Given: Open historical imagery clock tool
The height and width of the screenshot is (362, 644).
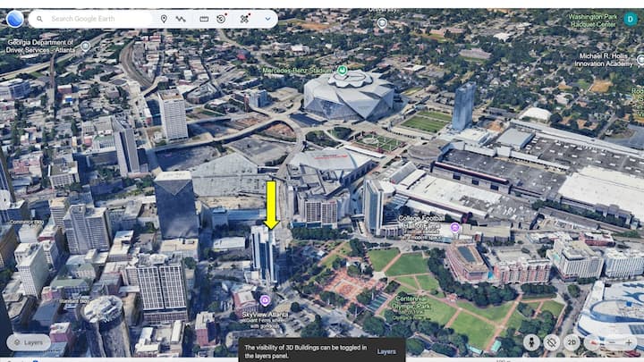Looking at the screenshot, I should (222, 19).
